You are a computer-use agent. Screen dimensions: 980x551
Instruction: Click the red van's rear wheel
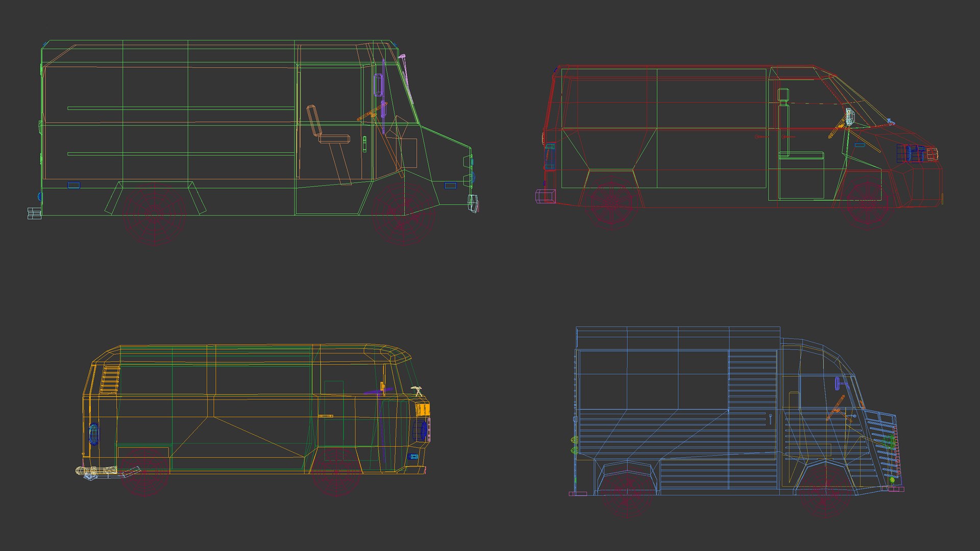[612, 203]
